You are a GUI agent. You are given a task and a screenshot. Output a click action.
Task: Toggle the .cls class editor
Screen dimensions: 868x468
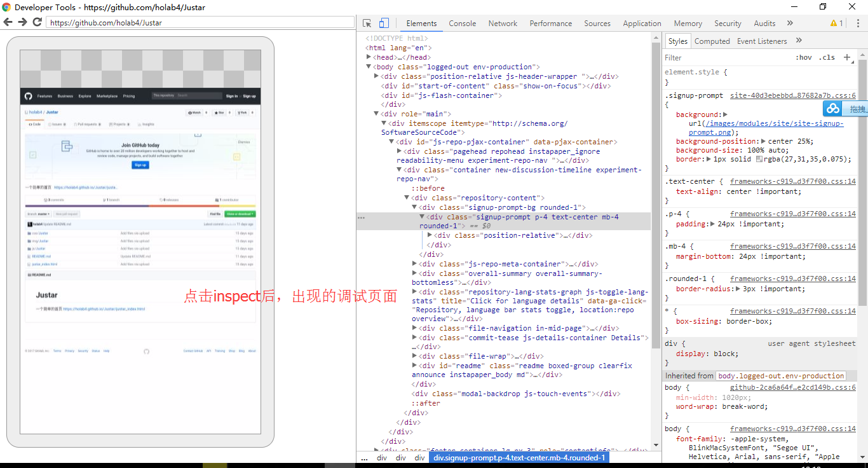pyautogui.click(x=827, y=57)
